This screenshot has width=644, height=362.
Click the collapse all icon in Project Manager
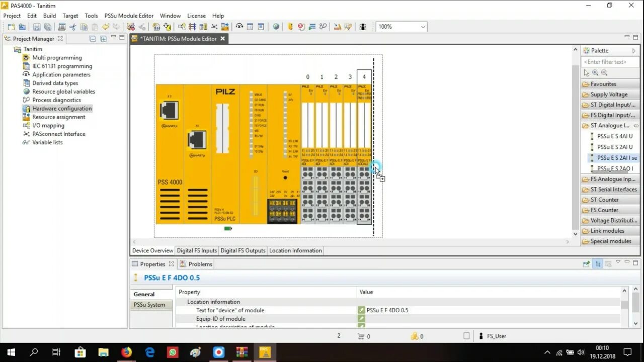pyautogui.click(x=93, y=39)
